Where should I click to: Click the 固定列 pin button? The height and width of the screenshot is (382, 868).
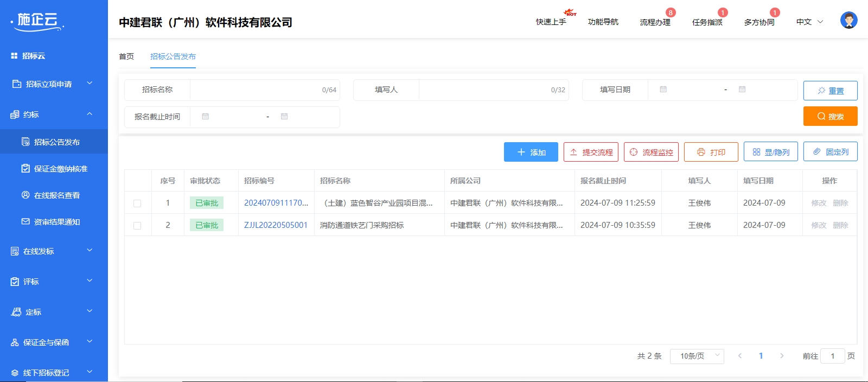click(x=830, y=152)
